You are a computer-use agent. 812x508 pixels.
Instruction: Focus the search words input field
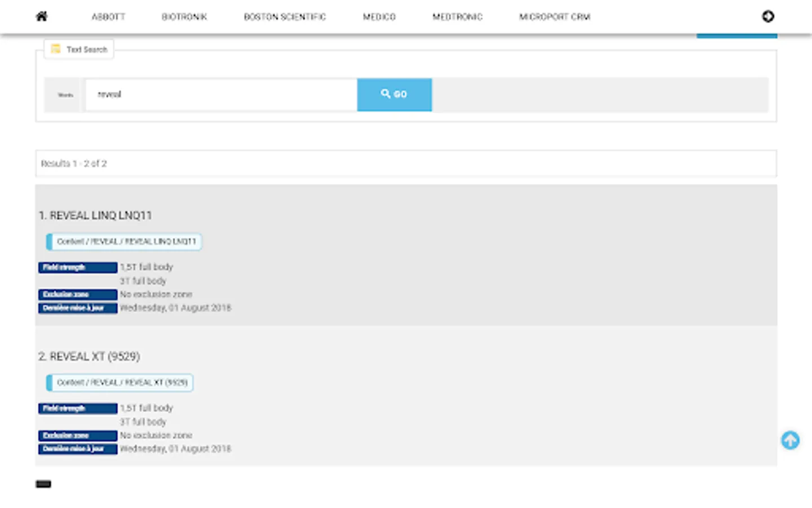(x=220, y=94)
